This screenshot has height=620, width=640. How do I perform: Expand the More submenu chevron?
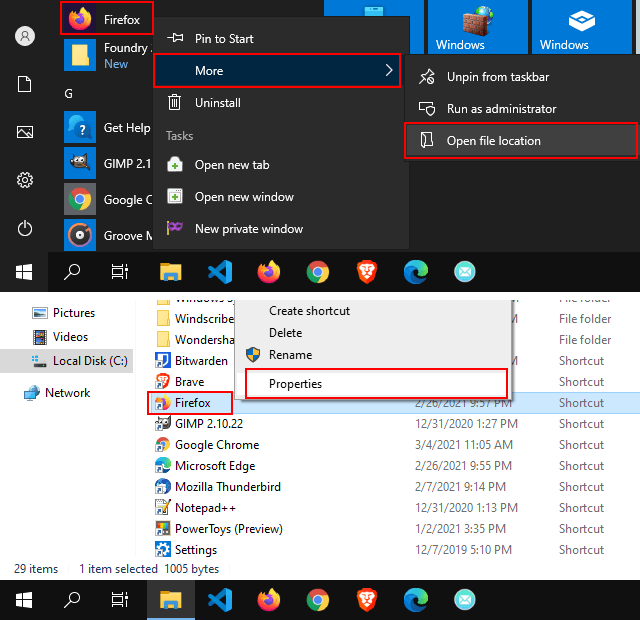(389, 71)
